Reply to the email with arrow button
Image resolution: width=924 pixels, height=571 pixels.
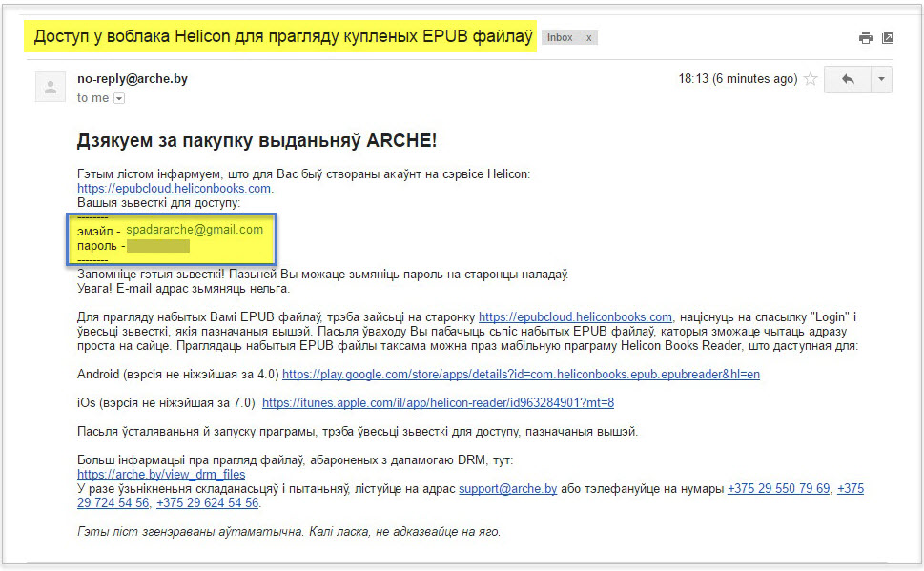point(848,79)
